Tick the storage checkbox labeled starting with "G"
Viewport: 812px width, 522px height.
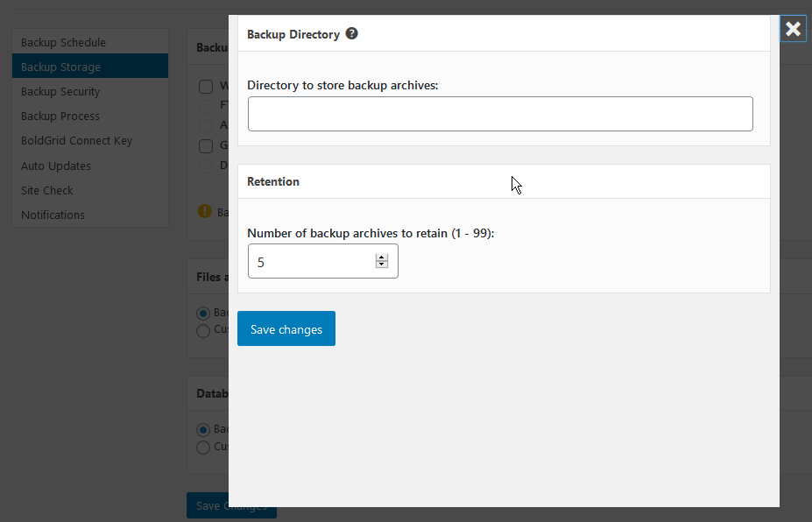206,145
